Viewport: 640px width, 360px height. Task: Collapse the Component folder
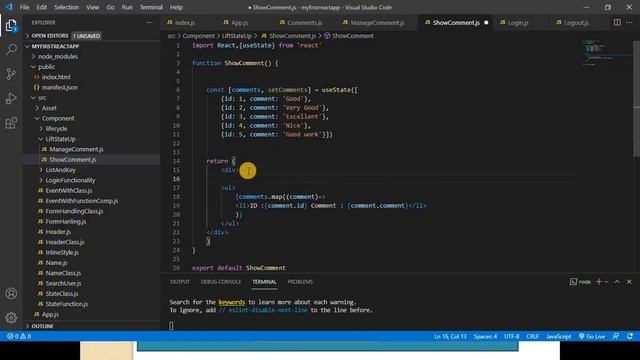click(58, 118)
